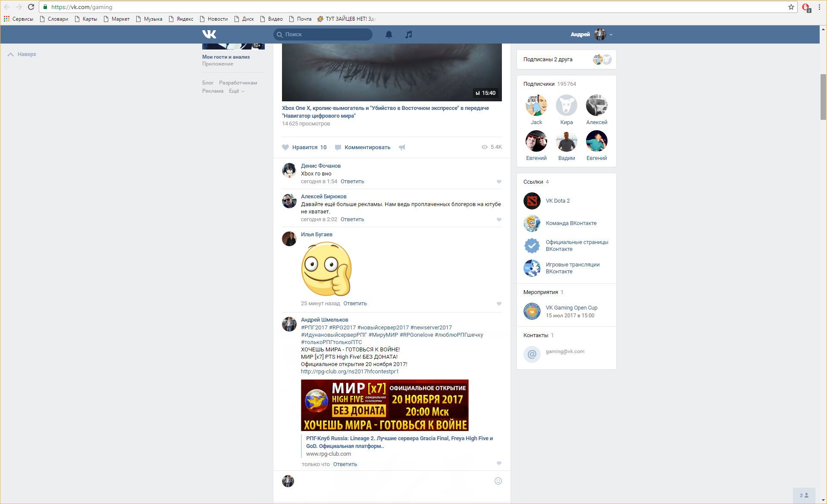Click the VK logo home icon
This screenshot has width=827, height=504.
coord(209,34)
